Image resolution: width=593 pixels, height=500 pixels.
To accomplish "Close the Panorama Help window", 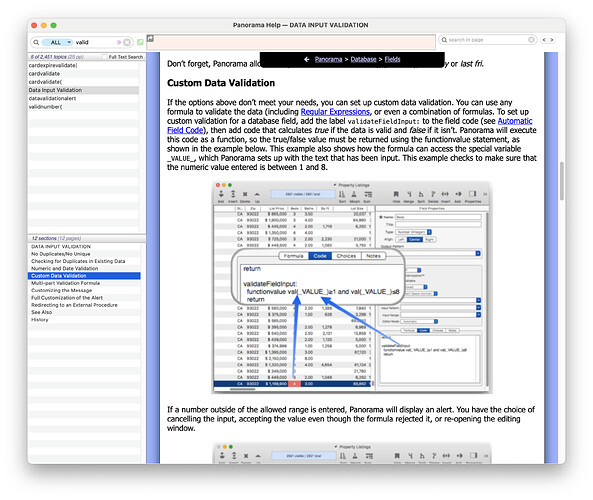I will (34, 25).
